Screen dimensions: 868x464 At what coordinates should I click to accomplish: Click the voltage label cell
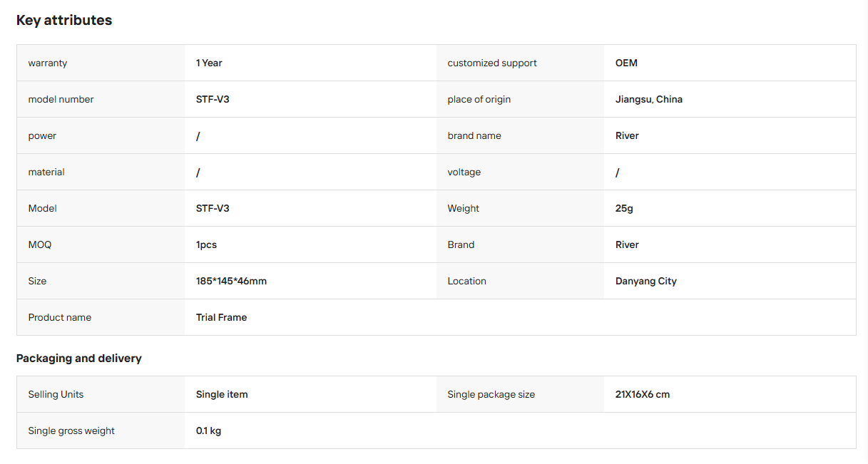click(x=520, y=172)
